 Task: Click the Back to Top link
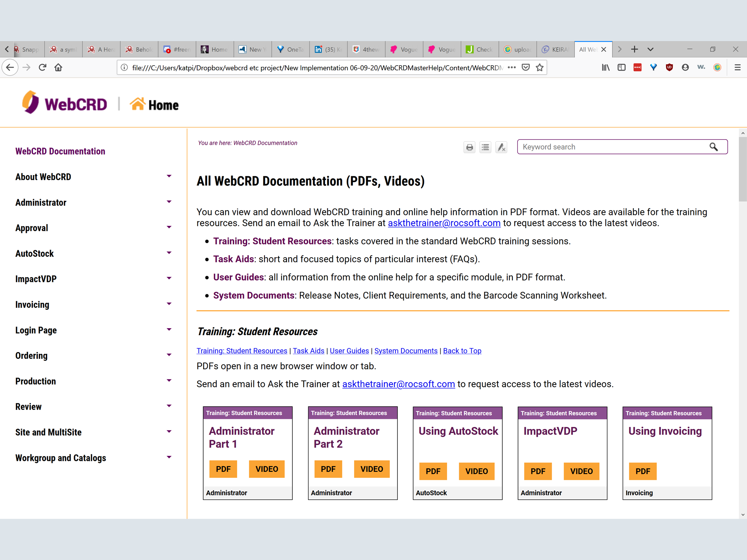tap(462, 351)
